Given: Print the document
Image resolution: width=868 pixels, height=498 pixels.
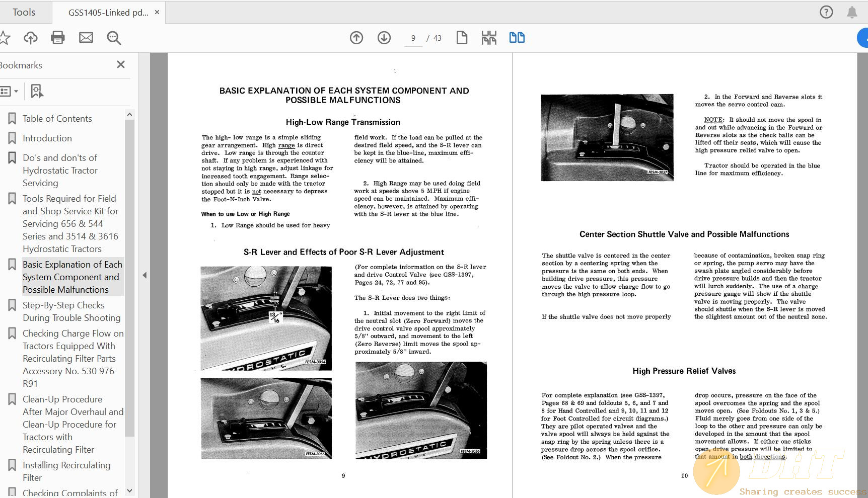Looking at the screenshot, I should (x=57, y=37).
